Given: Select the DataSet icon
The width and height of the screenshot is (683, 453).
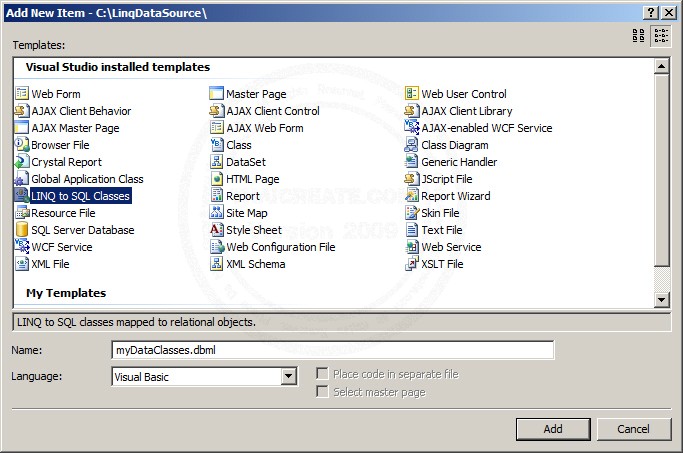Looking at the screenshot, I should pyautogui.click(x=216, y=162).
